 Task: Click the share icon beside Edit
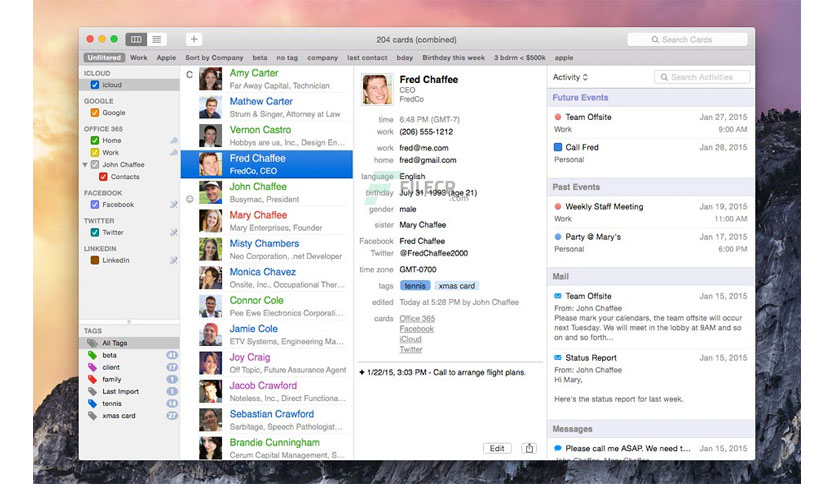coord(529,448)
